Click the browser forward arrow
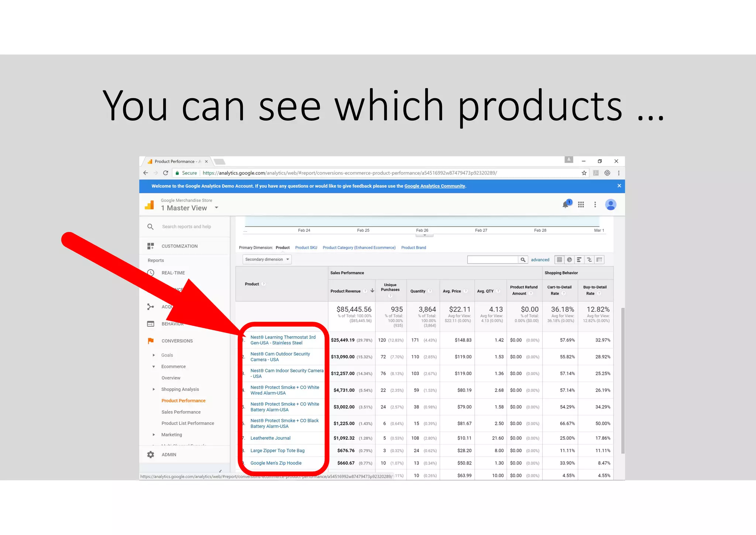 [x=155, y=173]
